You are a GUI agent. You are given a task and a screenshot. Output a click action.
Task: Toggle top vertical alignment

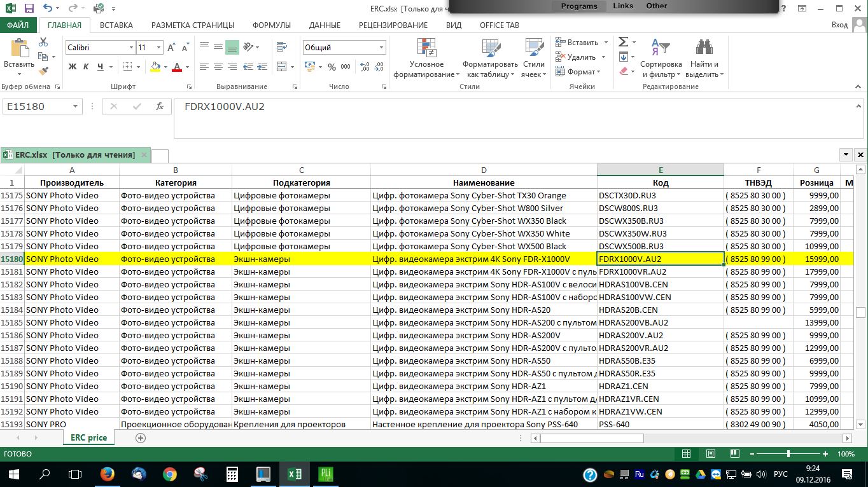(x=204, y=47)
